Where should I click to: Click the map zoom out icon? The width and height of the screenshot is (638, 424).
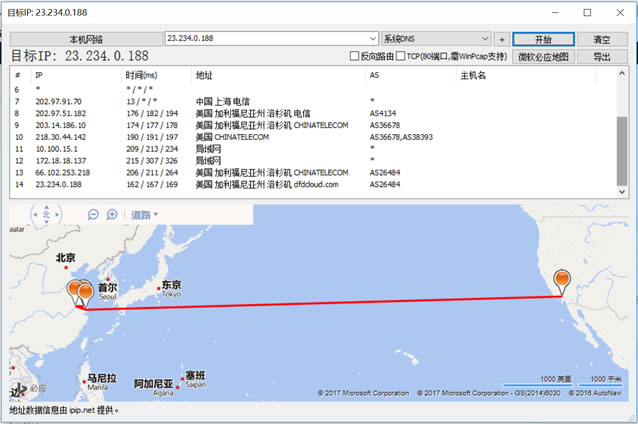point(93,214)
